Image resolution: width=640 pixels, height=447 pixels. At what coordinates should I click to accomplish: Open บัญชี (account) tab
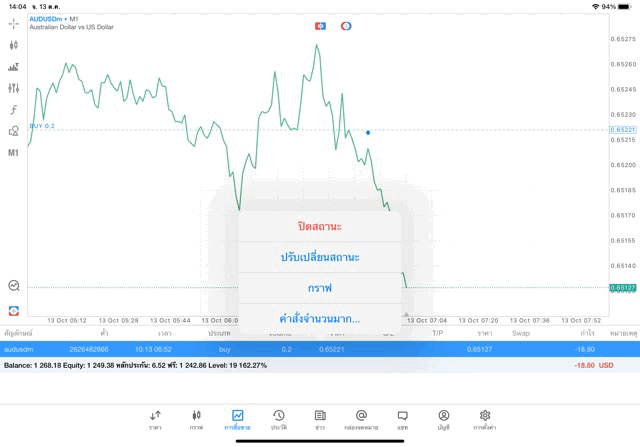(x=443, y=419)
